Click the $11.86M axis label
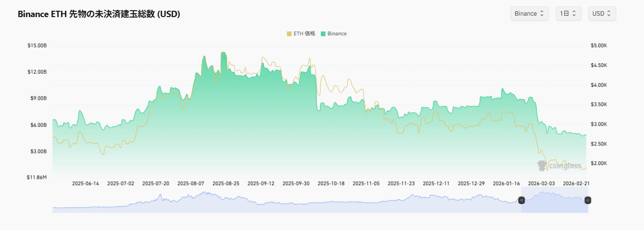 pos(37,177)
